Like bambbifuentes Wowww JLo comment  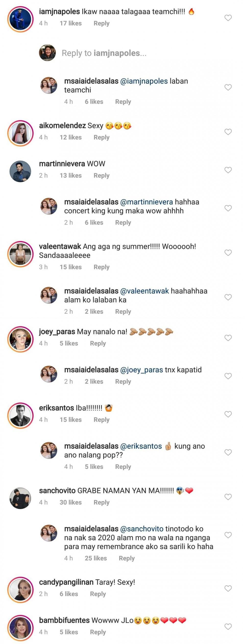tap(228, 627)
